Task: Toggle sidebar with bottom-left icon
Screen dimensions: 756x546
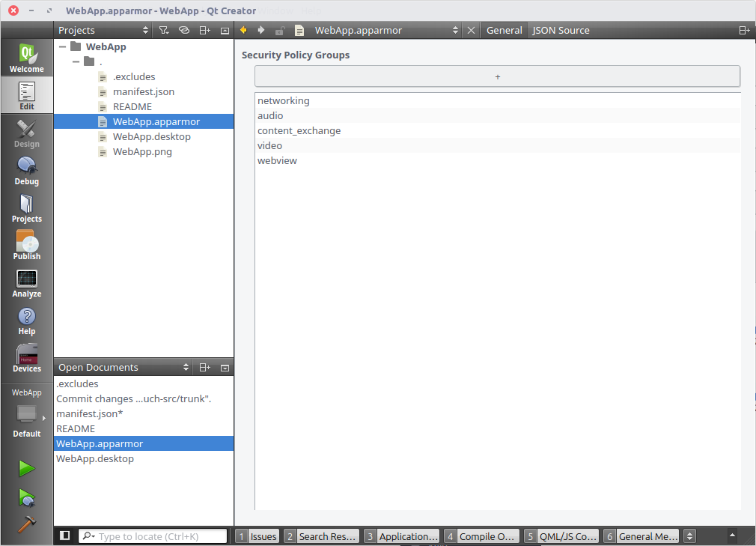Action: [64, 536]
